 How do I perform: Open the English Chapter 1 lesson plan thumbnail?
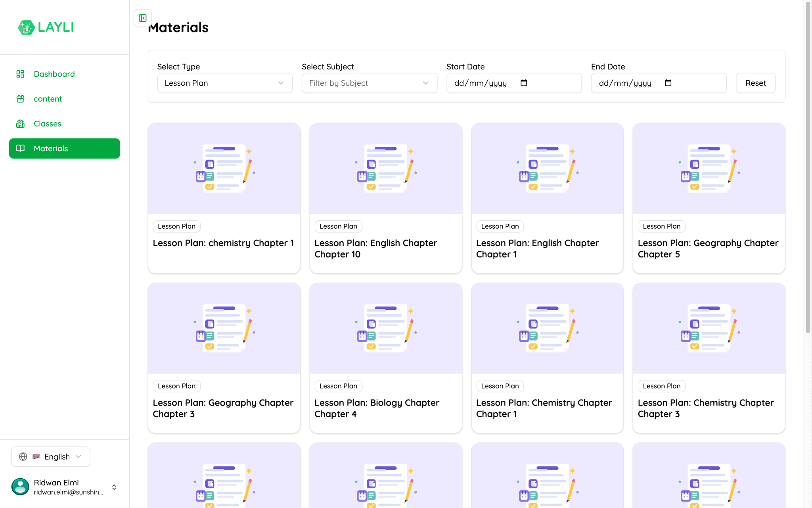click(x=548, y=169)
